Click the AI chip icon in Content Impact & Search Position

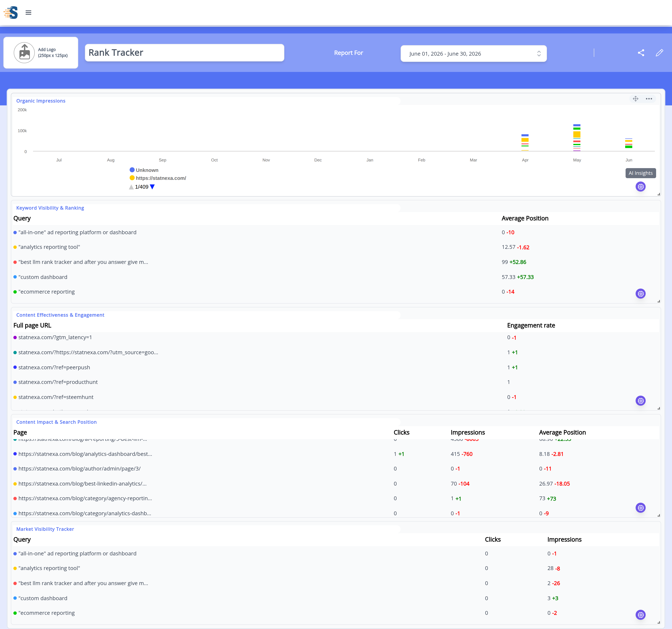pos(641,508)
